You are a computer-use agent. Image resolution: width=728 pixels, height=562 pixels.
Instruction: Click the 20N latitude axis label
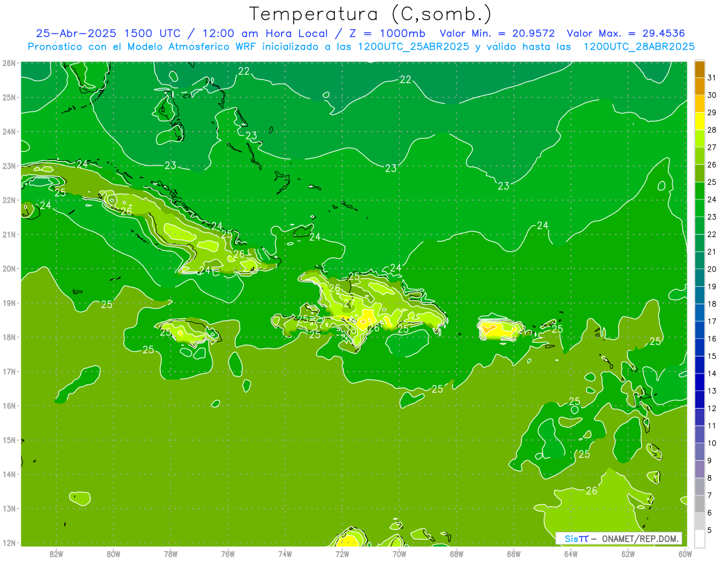[x=8, y=269]
